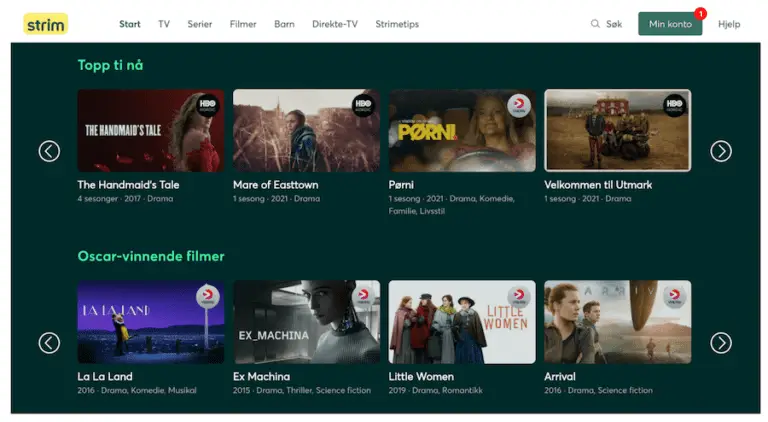Go to the Serier section
Image resolution: width=768 pixels, height=422 pixels.
[x=200, y=24]
